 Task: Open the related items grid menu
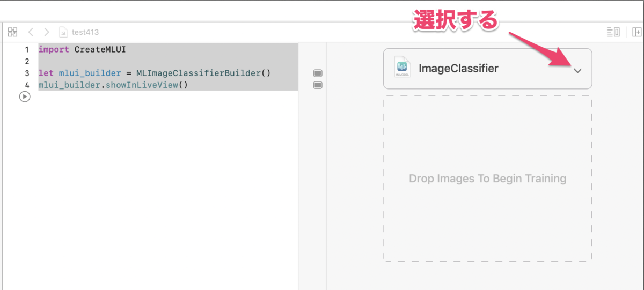(13, 32)
